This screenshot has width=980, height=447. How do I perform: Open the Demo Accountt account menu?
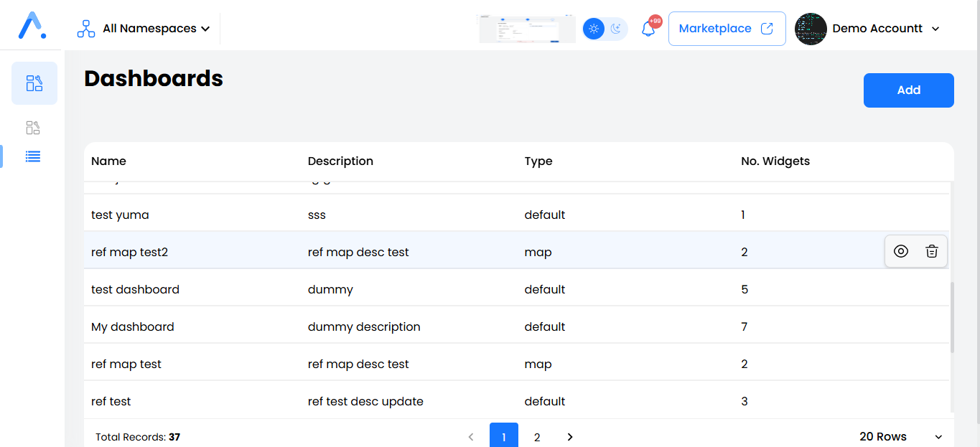[877, 28]
